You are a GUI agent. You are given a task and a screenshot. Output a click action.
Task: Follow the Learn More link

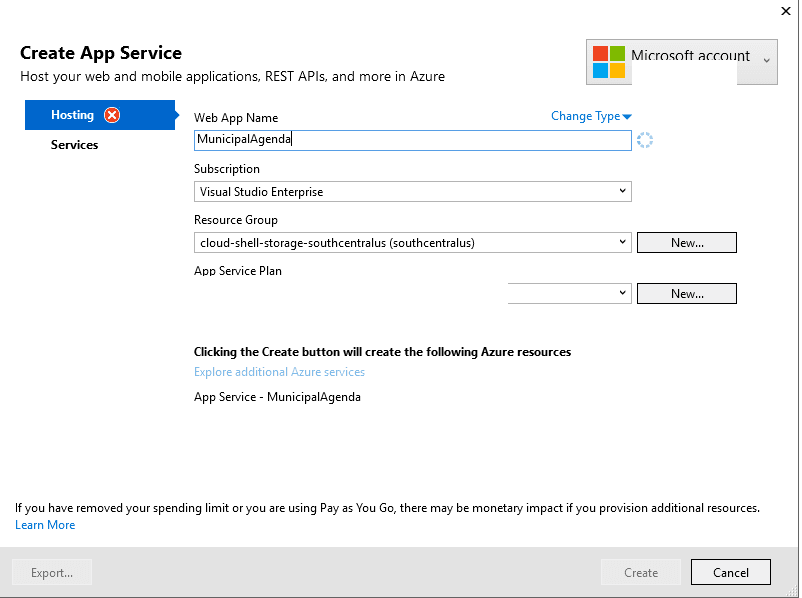(x=45, y=525)
